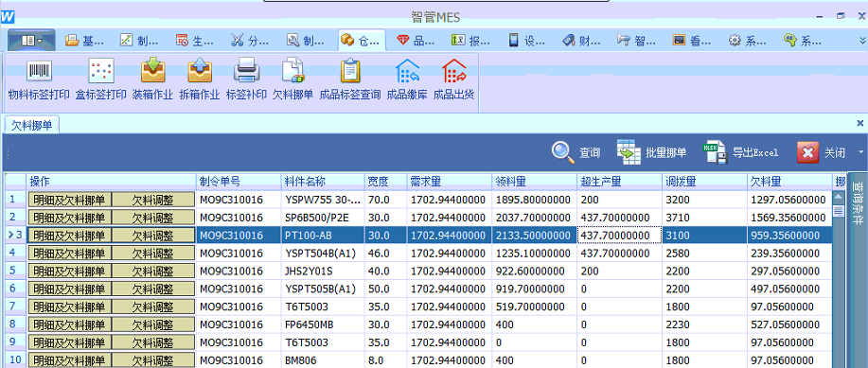Click the red 关闭 toolbar button
The width and height of the screenshot is (868, 368).
click(x=821, y=152)
